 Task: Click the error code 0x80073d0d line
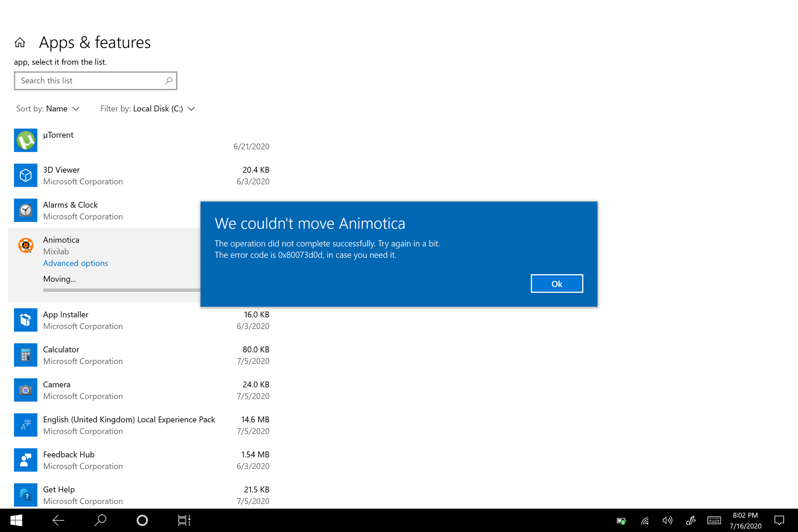pos(305,255)
